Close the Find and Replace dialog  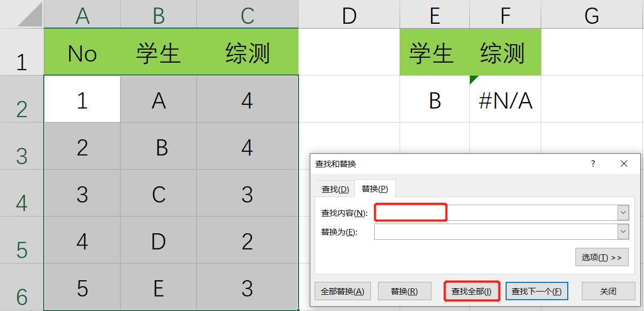(x=624, y=164)
